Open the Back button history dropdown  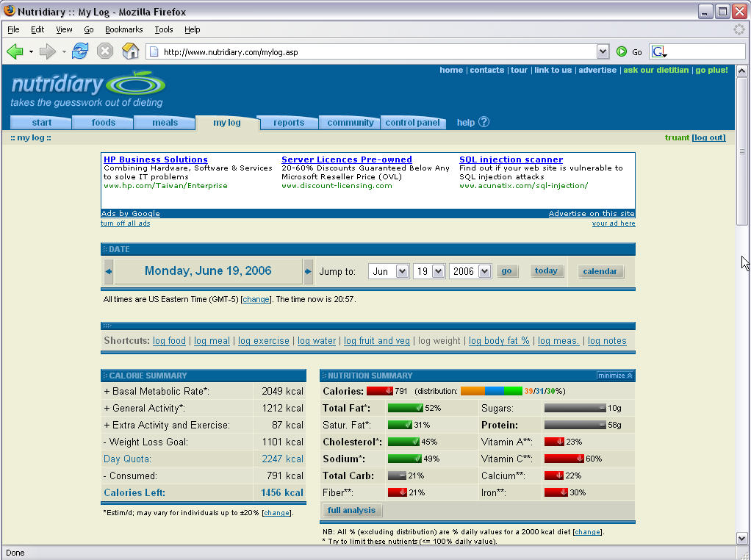coord(31,51)
